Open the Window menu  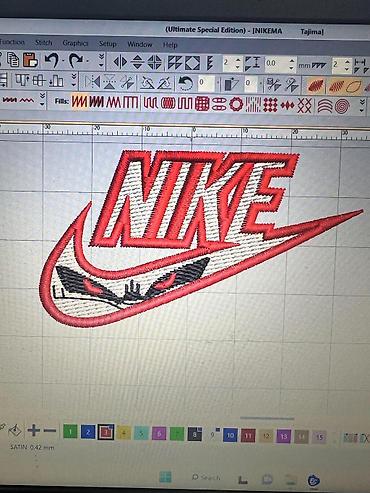click(x=140, y=44)
